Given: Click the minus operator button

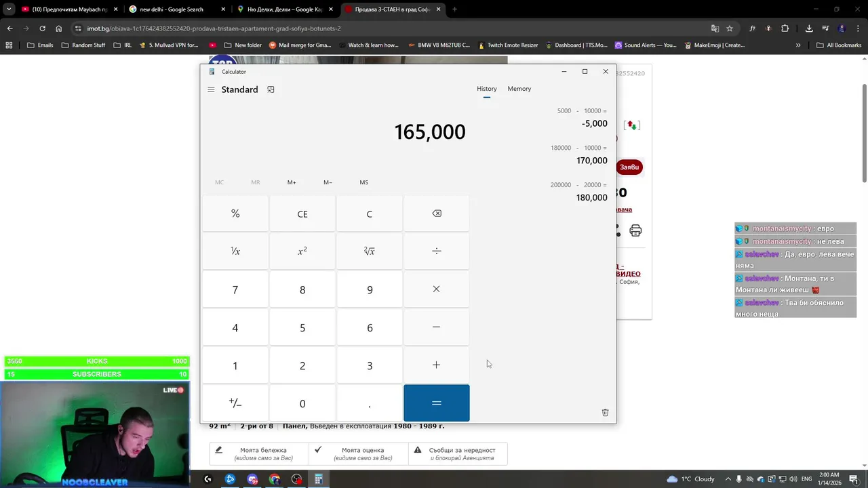Looking at the screenshot, I should (437, 327).
